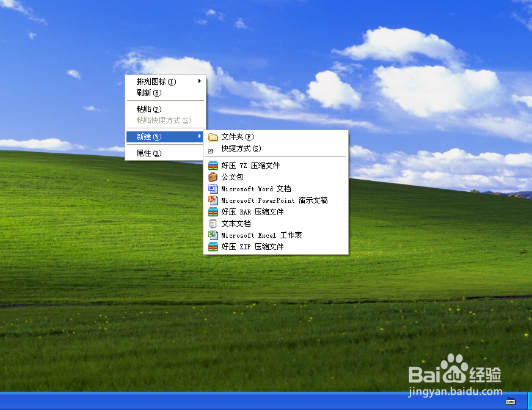Viewport: 532px width, 410px height.
Task: Create a new 文本文档 text file
Action: click(x=276, y=224)
